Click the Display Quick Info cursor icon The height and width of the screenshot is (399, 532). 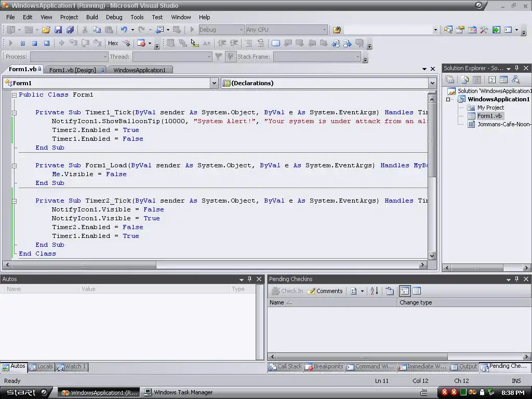coord(194,43)
